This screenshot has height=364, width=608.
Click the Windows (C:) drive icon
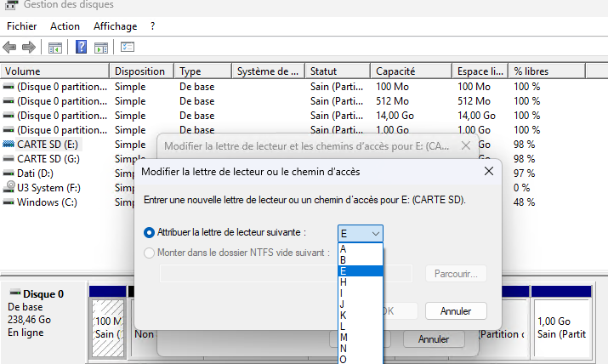[x=9, y=202]
